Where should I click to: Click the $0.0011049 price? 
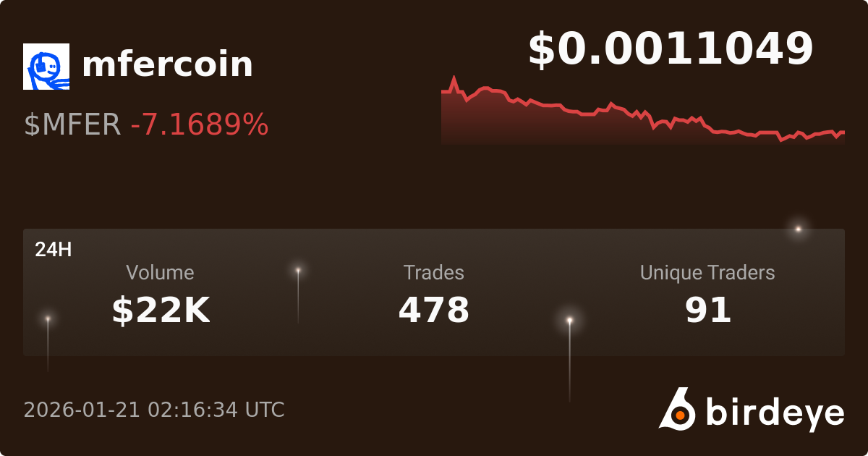click(671, 49)
